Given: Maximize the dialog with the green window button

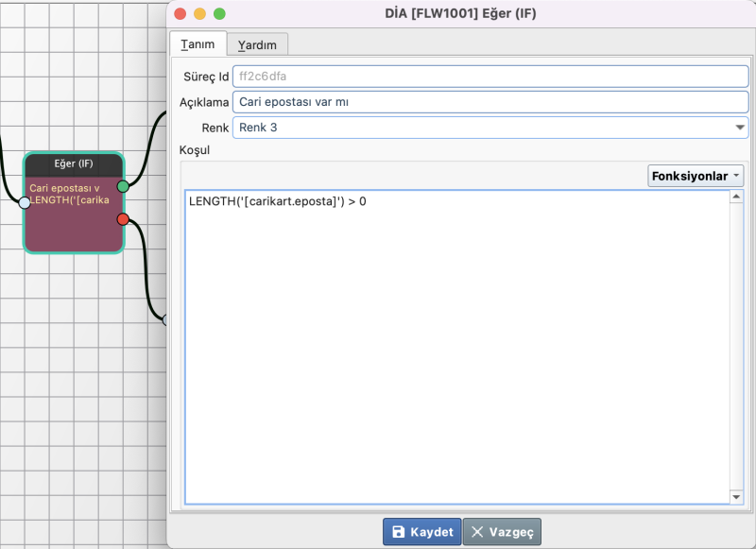Looking at the screenshot, I should 219,14.
